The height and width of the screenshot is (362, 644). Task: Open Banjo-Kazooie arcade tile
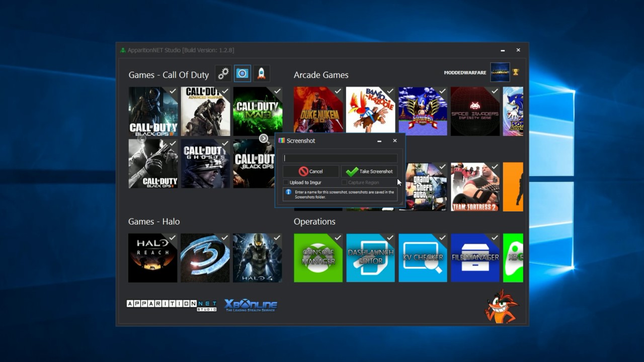[x=371, y=110]
